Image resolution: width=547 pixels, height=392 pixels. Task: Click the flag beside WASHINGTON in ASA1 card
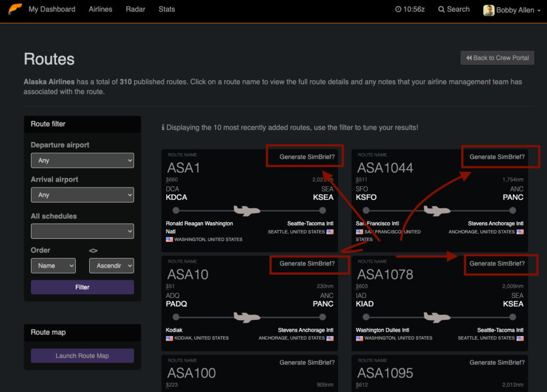169,240
